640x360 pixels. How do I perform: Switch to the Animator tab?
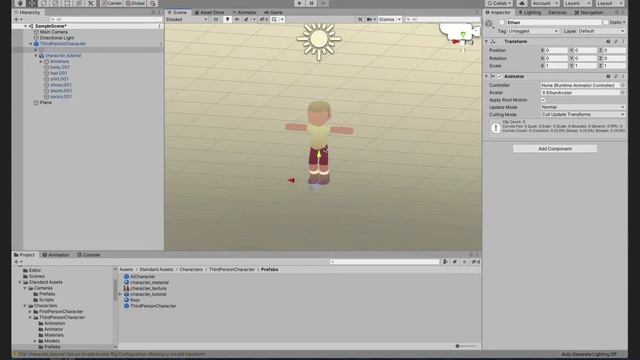[x=244, y=12]
